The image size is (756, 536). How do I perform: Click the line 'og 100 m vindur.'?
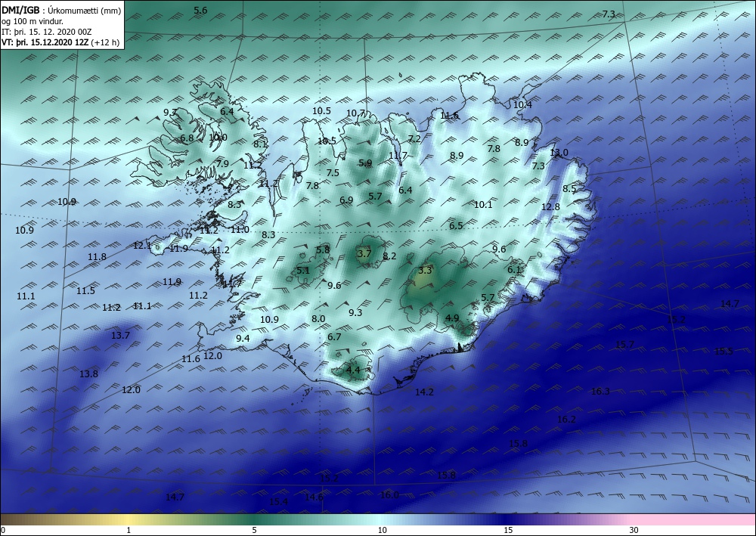click(33, 20)
